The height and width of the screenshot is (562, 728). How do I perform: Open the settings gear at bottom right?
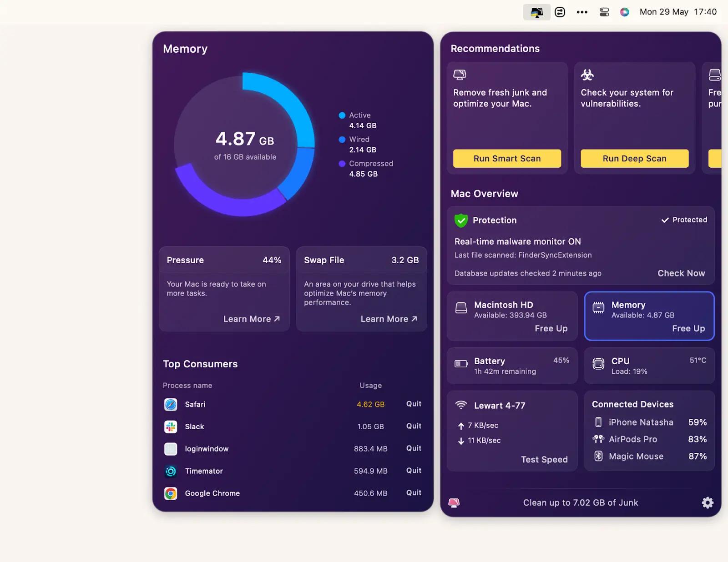(707, 502)
